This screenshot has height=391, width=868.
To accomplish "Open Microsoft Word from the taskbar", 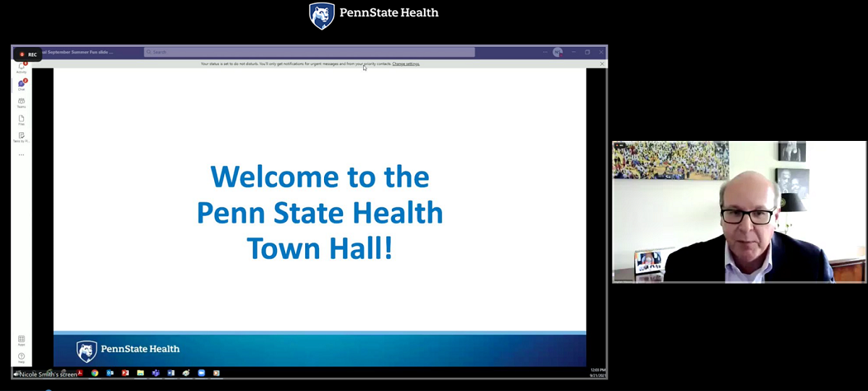I will click(x=171, y=373).
